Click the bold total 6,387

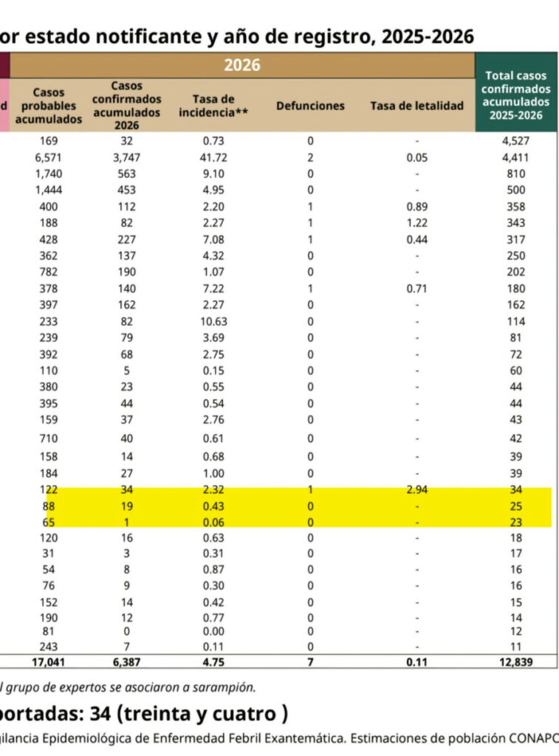coord(127,662)
